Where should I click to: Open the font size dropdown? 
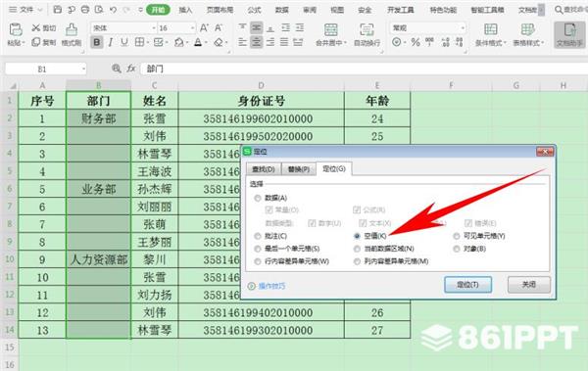192,28
